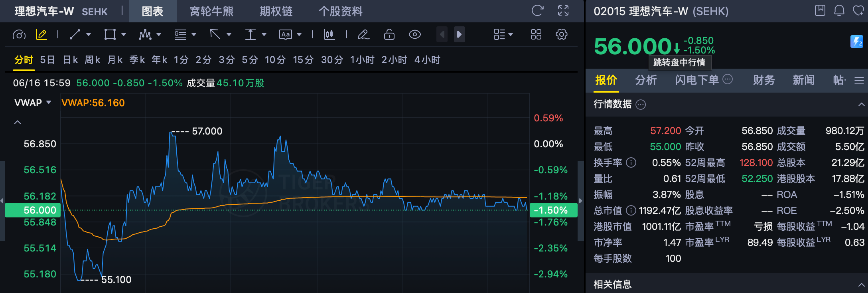
Task: Click the right next-page arrow in toolbar
Action: (460, 35)
